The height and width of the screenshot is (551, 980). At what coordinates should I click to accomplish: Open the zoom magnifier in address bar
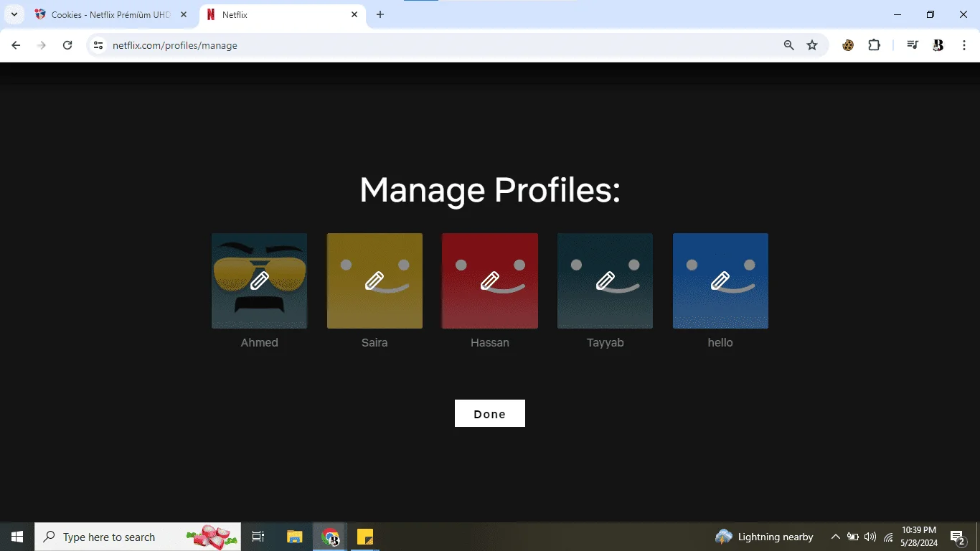[789, 45]
